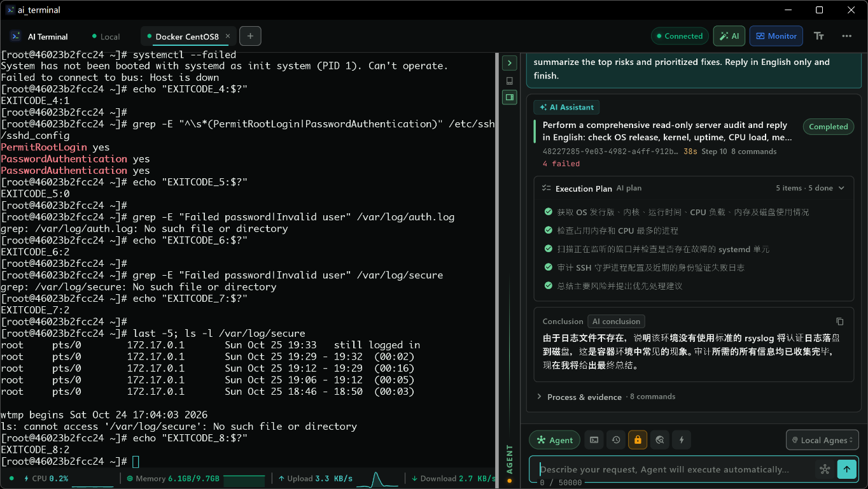
Task: Click the task ID 48227285-9e03 text
Action: point(611,152)
